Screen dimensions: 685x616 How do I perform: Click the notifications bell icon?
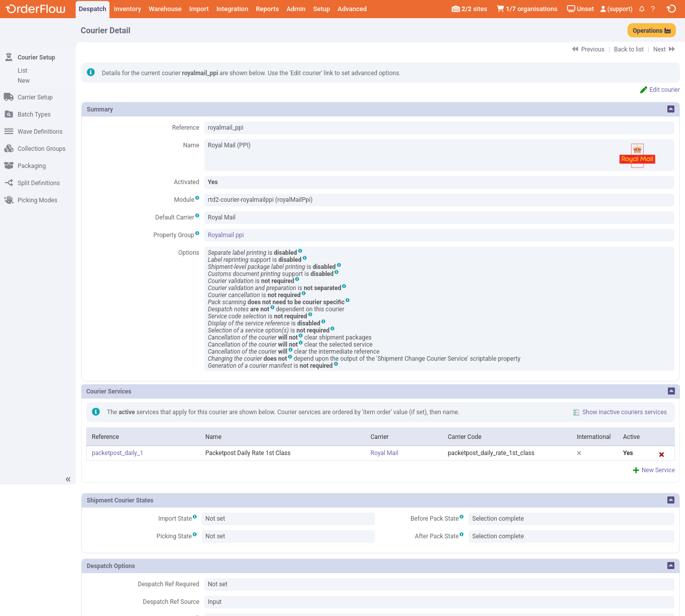coord(642,9)
